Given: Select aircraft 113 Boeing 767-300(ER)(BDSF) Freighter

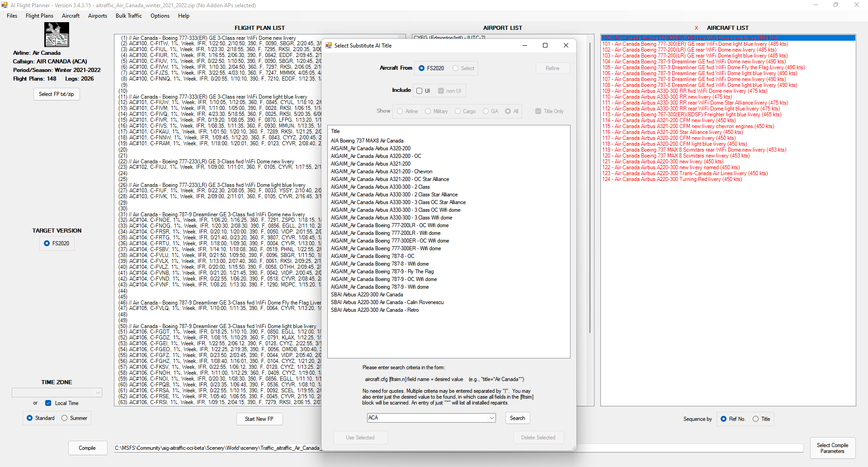Looking at the screenshot, I should tap(691, 114).
